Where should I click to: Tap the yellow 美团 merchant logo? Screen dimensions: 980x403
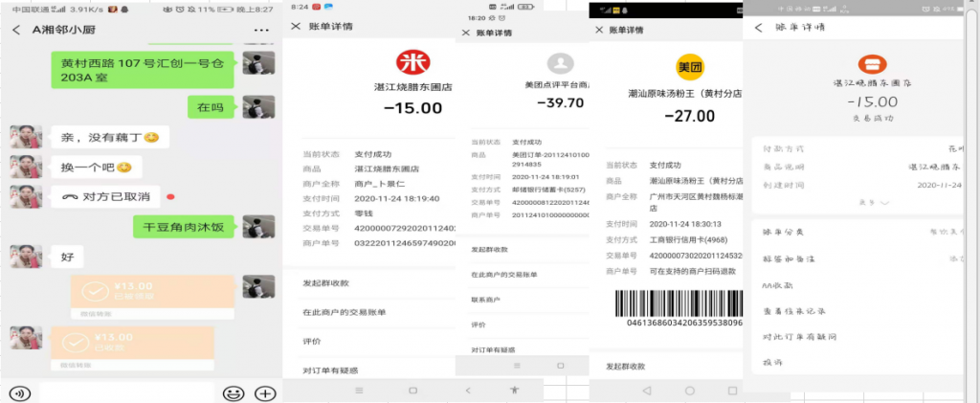click(690, 67)
